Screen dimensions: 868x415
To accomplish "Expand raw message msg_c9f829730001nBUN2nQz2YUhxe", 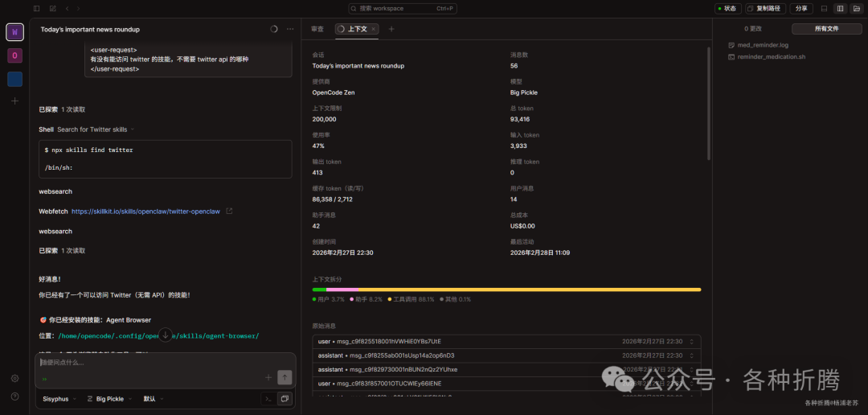I will click(x=506, y=369).
